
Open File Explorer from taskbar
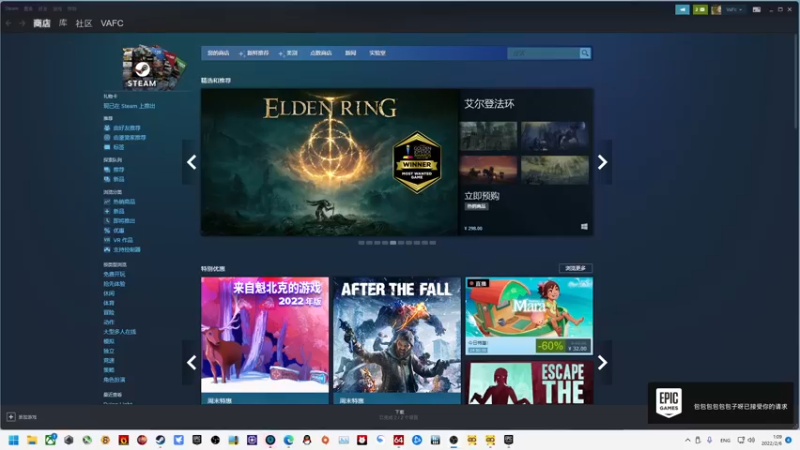click(32, 440)
